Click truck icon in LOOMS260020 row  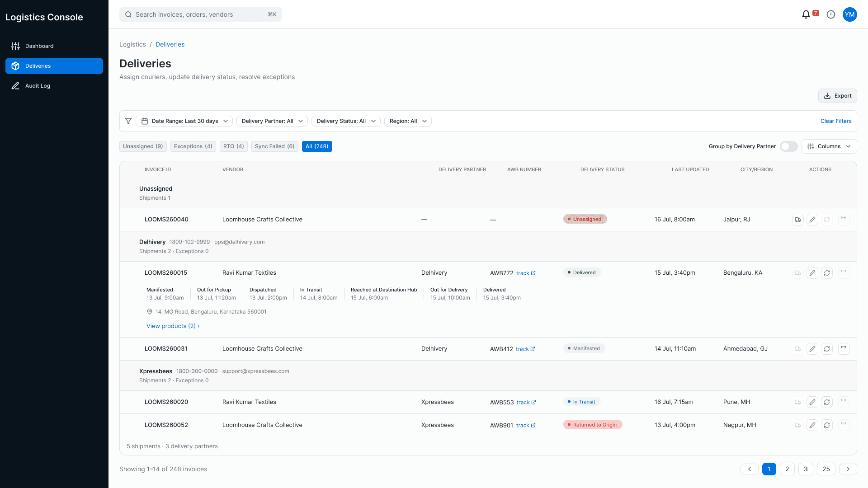click(x=798, y=402)
